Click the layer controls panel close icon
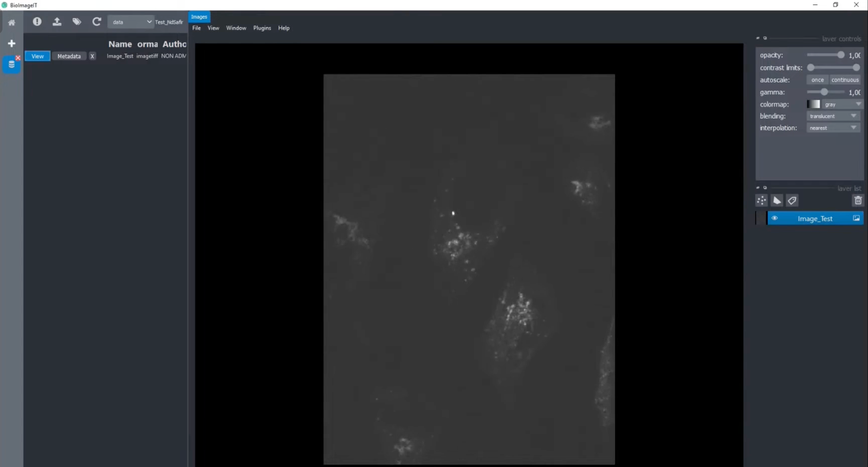The image size is (868, 467). click(x=758, y=38)
